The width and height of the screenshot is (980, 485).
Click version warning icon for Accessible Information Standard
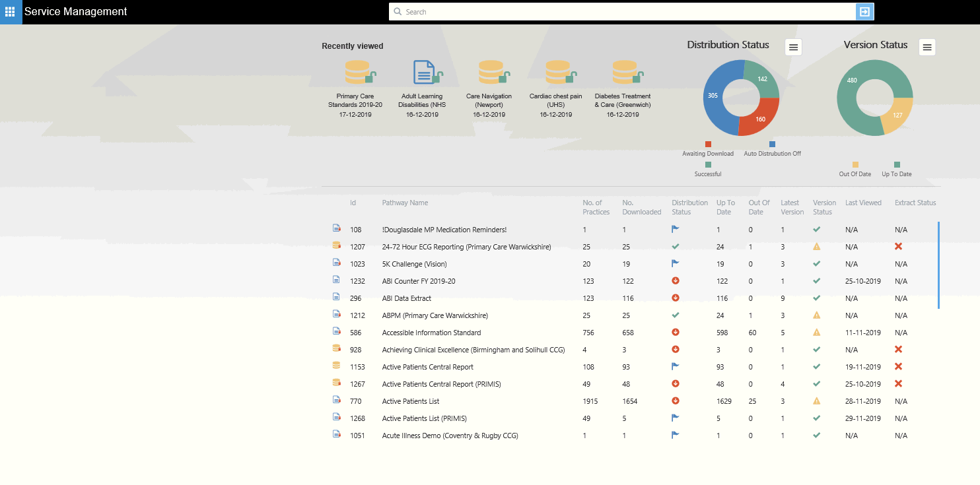pos(817,333)
